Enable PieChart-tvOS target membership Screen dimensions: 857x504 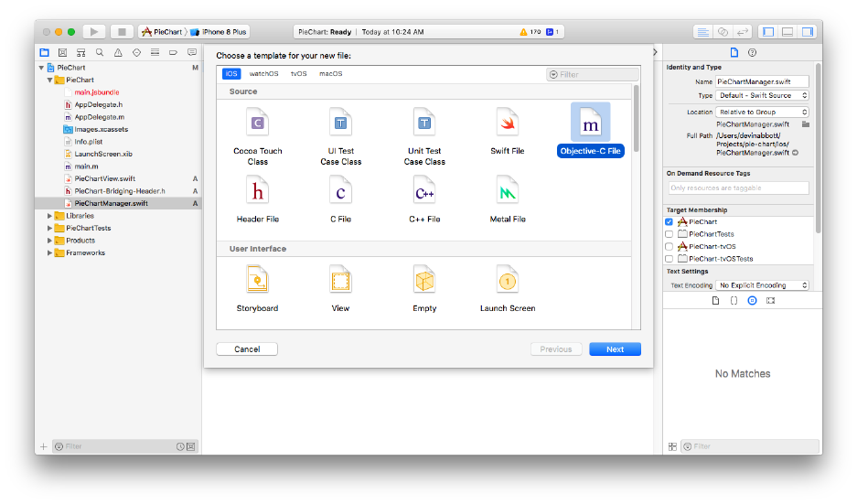tap(669, 247)
